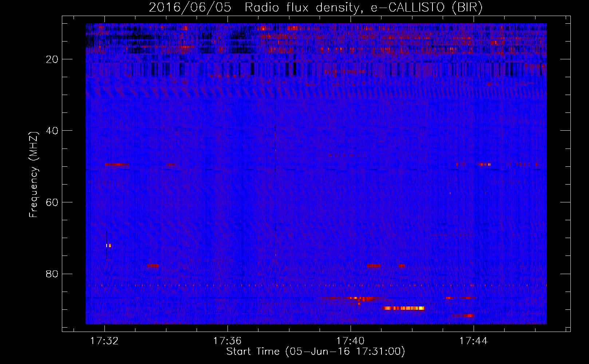The image size is (589, 364).
Task: Click the 20 MHz frequency tick label
Action: coord(52,59)
